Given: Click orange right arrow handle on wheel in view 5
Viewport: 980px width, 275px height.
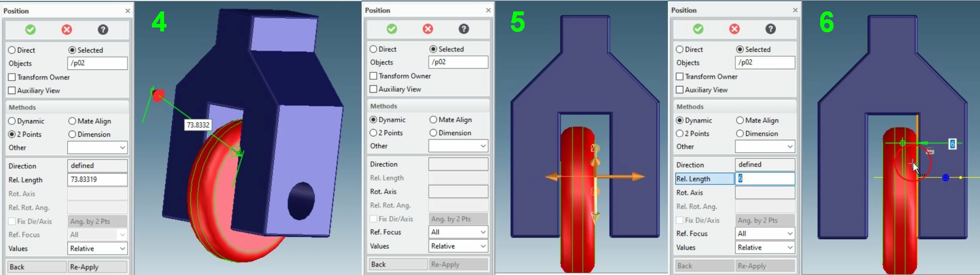Looking at the screenshot, I should pyautogui.click(x=637, y=177).
